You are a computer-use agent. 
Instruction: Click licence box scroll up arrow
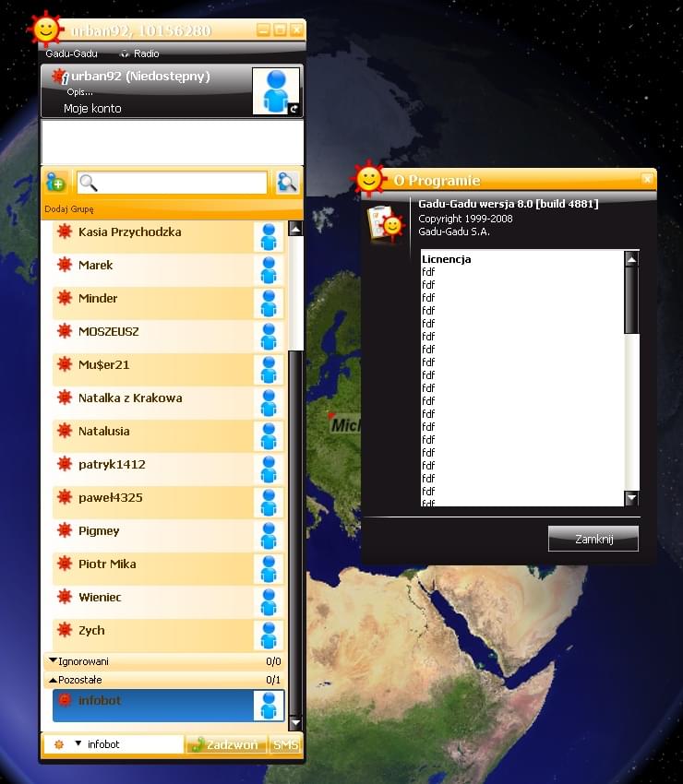click(631, 259)
